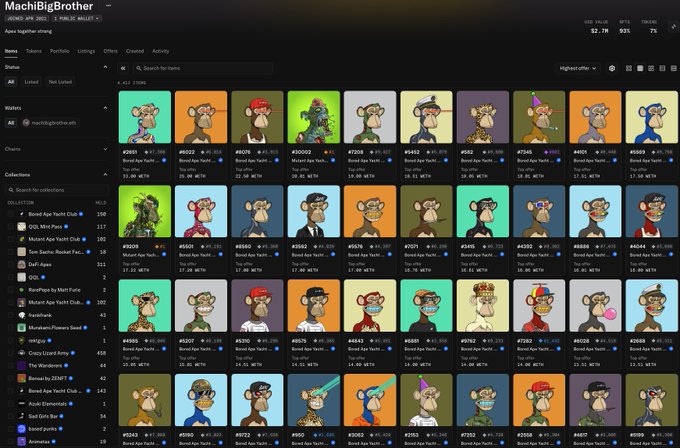Click the magnifier icon in Search for items

click(x=139, y=68)
